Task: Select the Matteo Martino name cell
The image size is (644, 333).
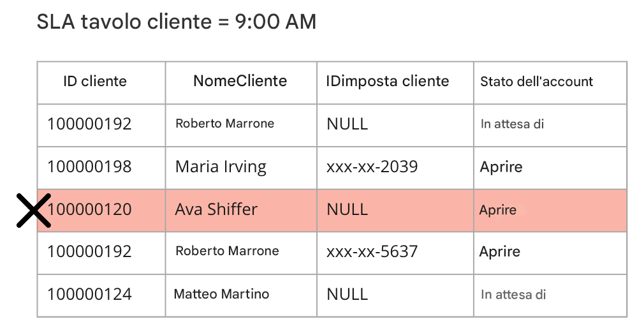Action: 241,295
